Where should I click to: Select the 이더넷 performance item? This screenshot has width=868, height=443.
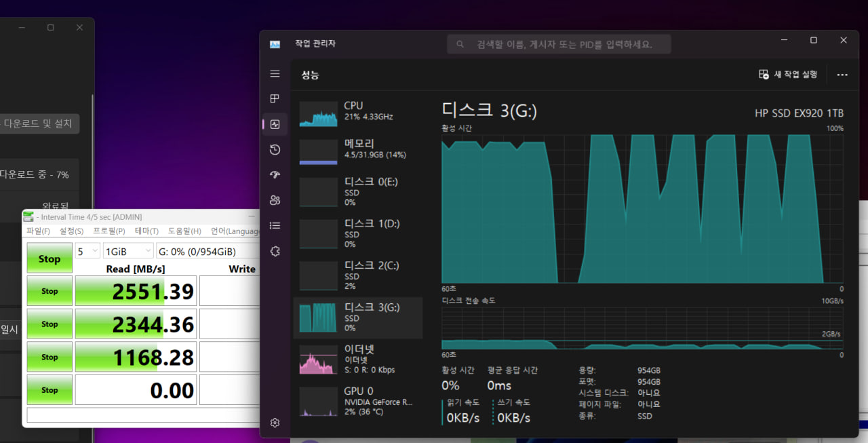coord(358,360)
